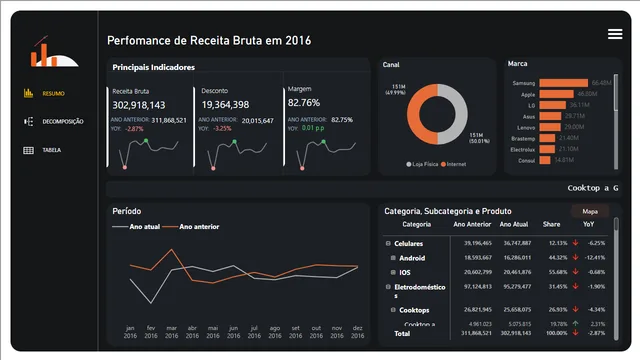Click Celulares Ano Anterior value 39,196,465
This screenshot has height=360, width=640.
pyautogui.click(x=478, y=243)
